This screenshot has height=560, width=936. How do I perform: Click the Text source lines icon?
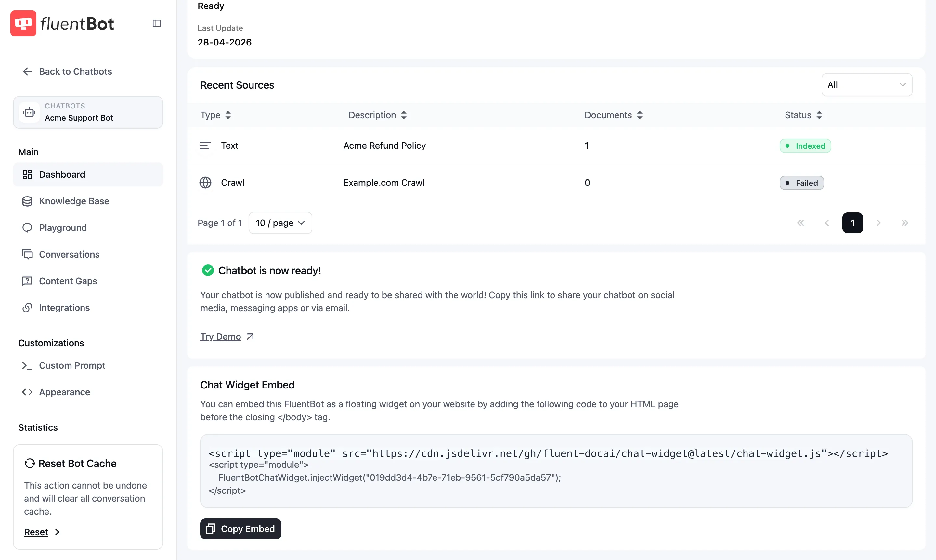click(x=205, y=145)
